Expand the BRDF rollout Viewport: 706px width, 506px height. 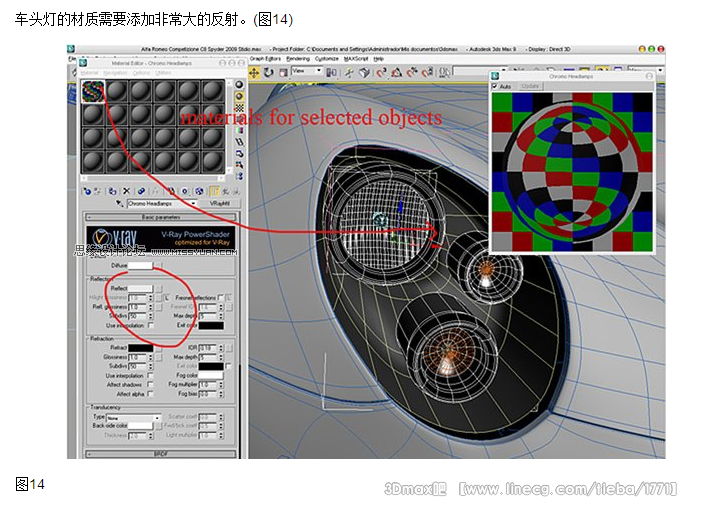(x=161, y=454)
